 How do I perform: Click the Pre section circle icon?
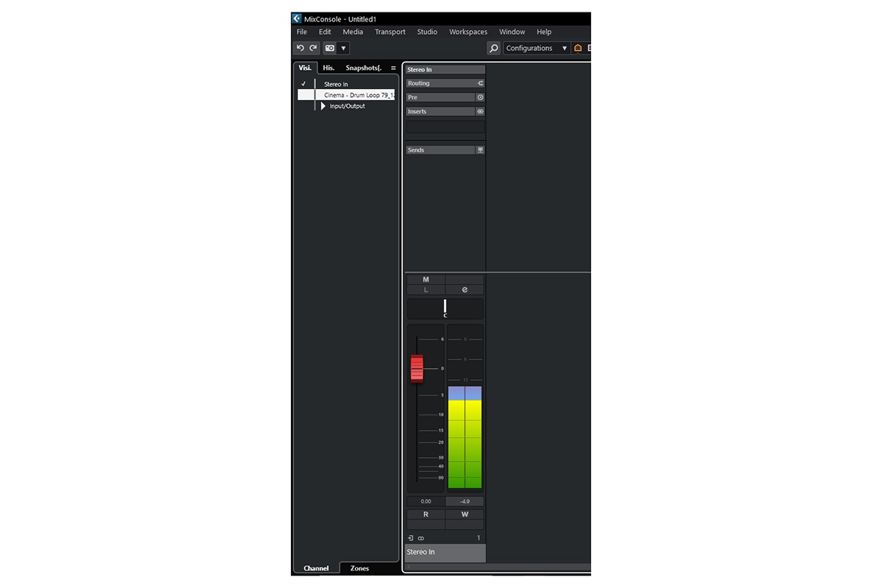(x=481, y=97)
